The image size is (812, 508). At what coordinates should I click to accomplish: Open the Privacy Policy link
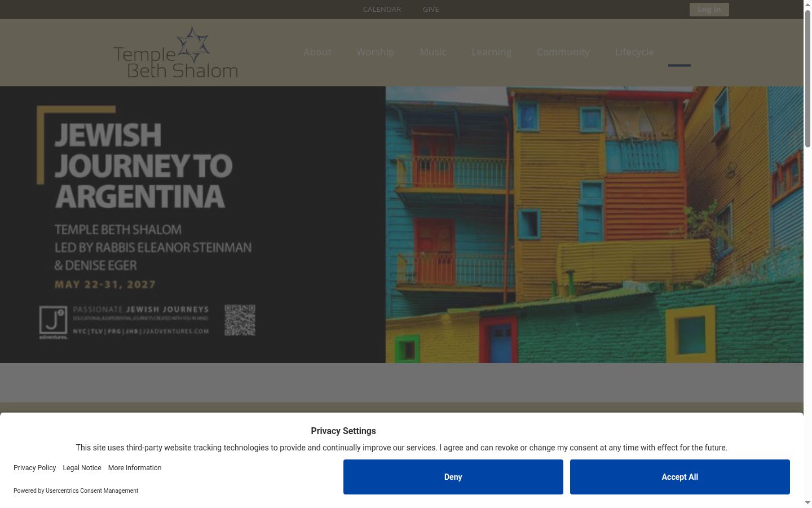coord(35,468)
